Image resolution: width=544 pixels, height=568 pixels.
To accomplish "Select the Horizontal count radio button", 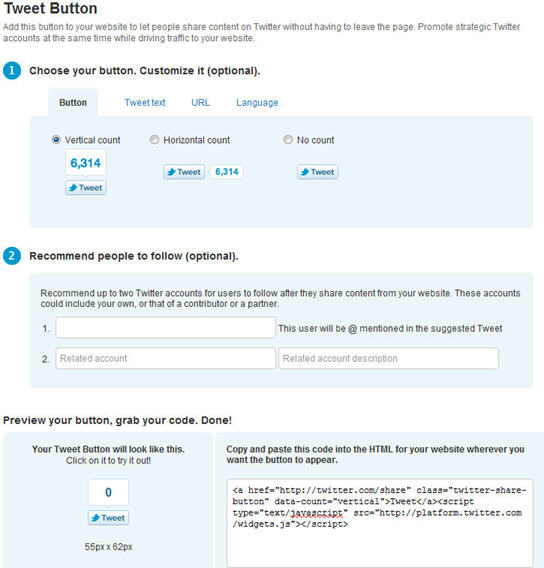I will (x=154, y=139).
